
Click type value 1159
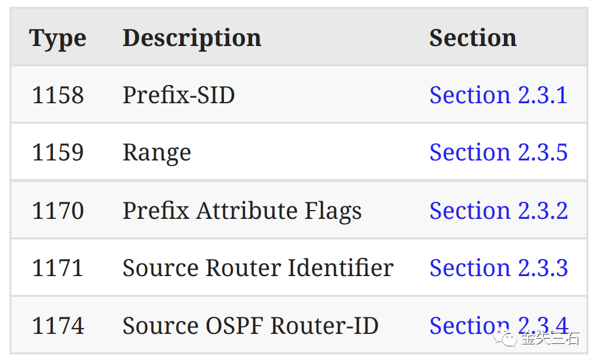(x=57, y=152)
